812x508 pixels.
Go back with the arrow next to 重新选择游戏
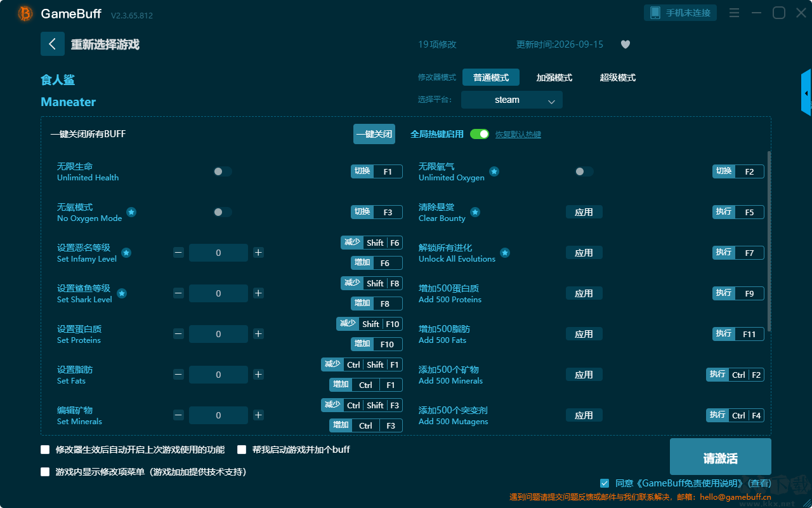pos(53,44)
